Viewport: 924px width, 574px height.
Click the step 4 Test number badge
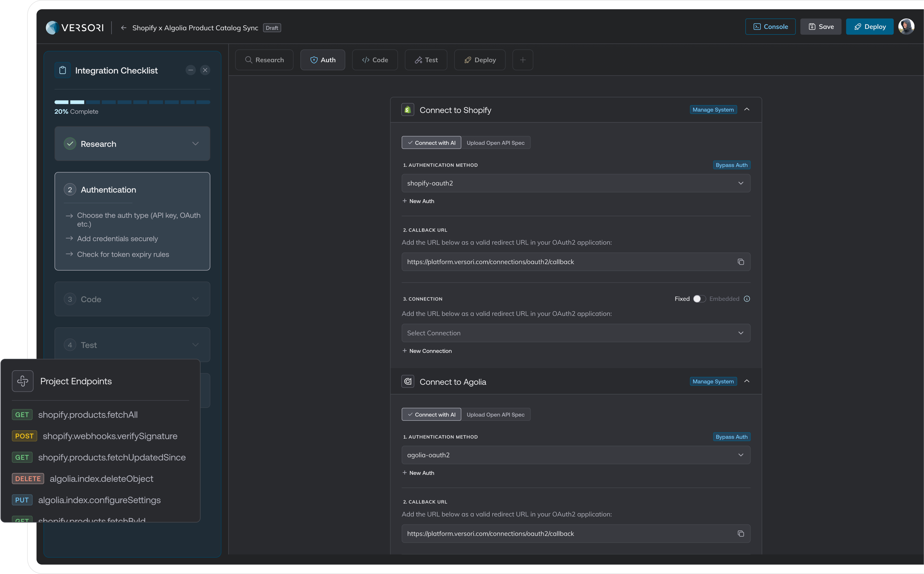coord(70,345)
